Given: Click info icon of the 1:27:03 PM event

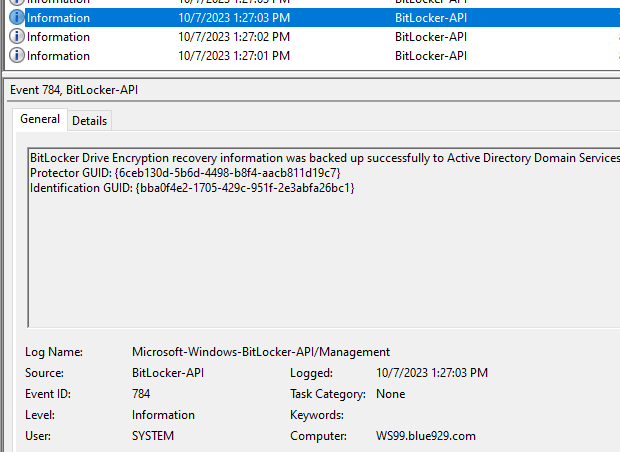Looking at the screenshot, I should [17, 18].
